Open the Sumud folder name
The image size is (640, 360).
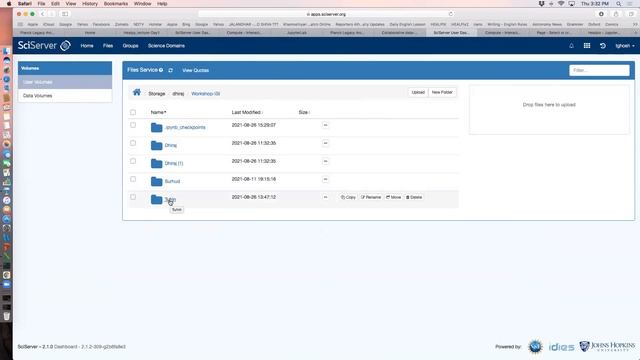[x=172, y=181]
